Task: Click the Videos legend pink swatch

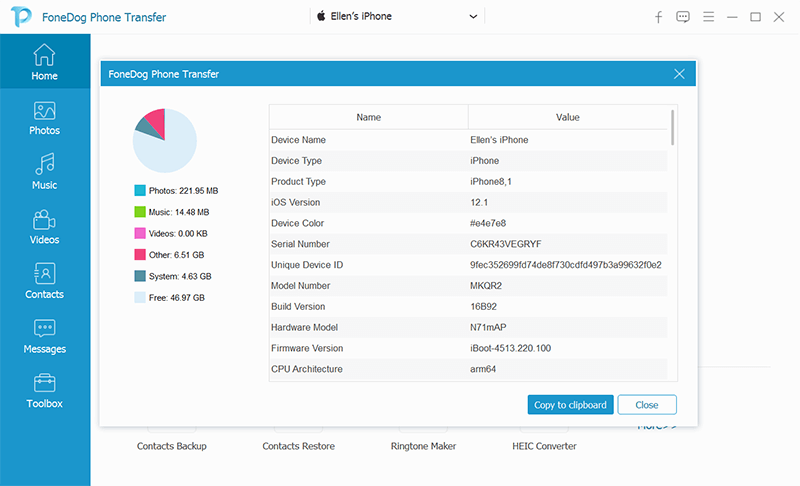Action: pos(140,234)
